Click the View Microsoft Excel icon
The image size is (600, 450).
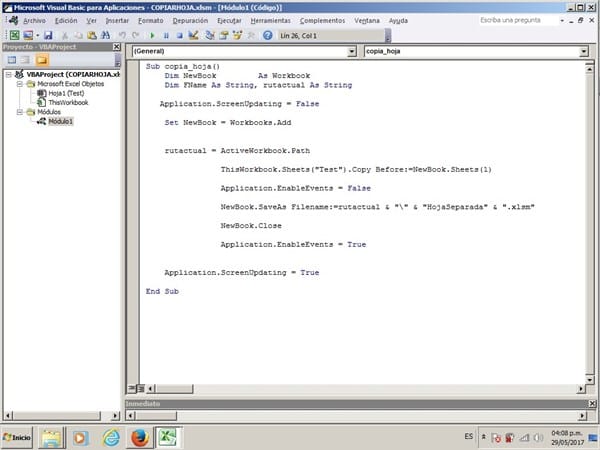click(13, 35)
